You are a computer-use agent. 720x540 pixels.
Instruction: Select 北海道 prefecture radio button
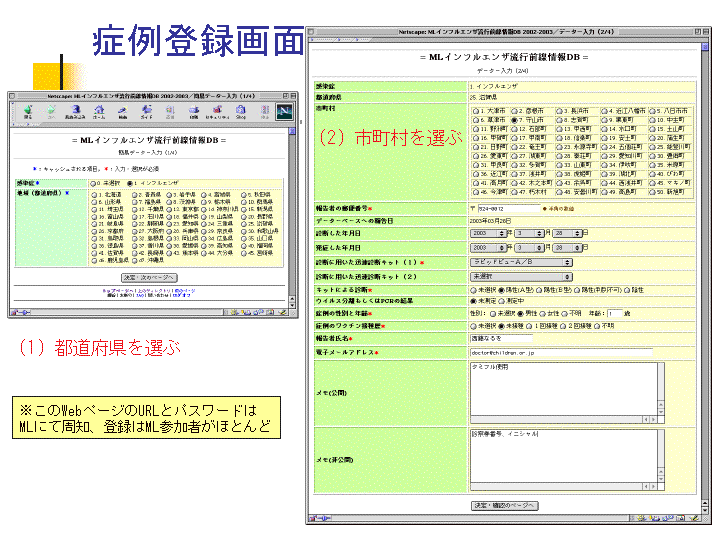click(96, 194)
